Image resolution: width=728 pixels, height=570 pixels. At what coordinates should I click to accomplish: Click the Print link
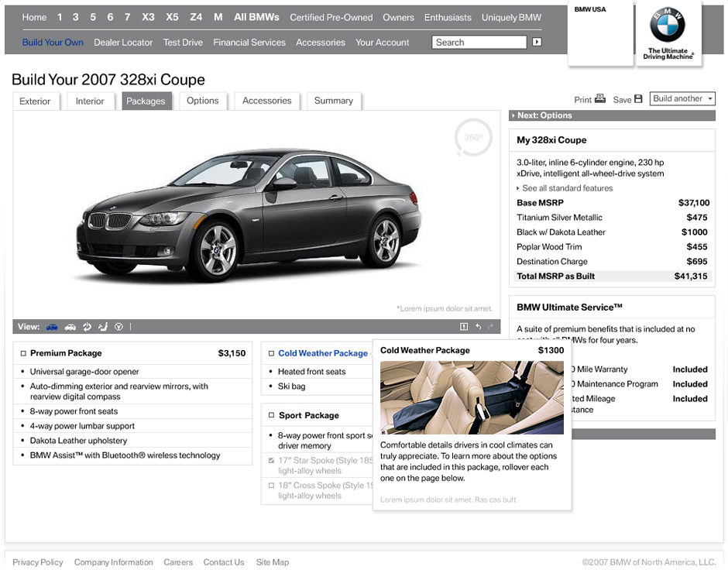click(582, 100)
